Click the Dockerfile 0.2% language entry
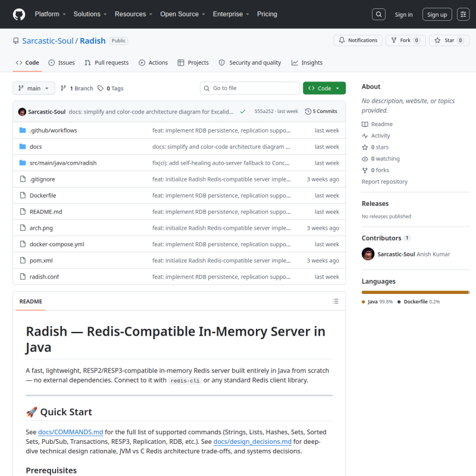Screen dimensions: 476x476 pyautogui.click(x=418, y=302)
